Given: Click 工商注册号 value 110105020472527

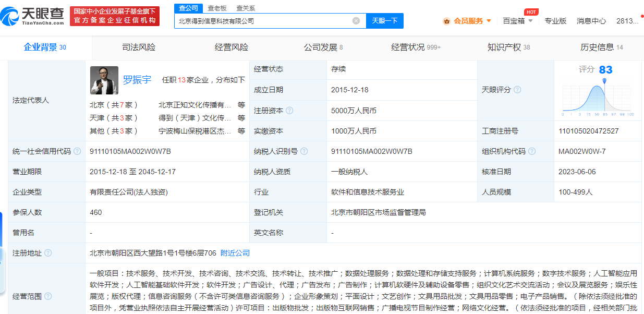Looking at the screenshot, I should 589,131.
